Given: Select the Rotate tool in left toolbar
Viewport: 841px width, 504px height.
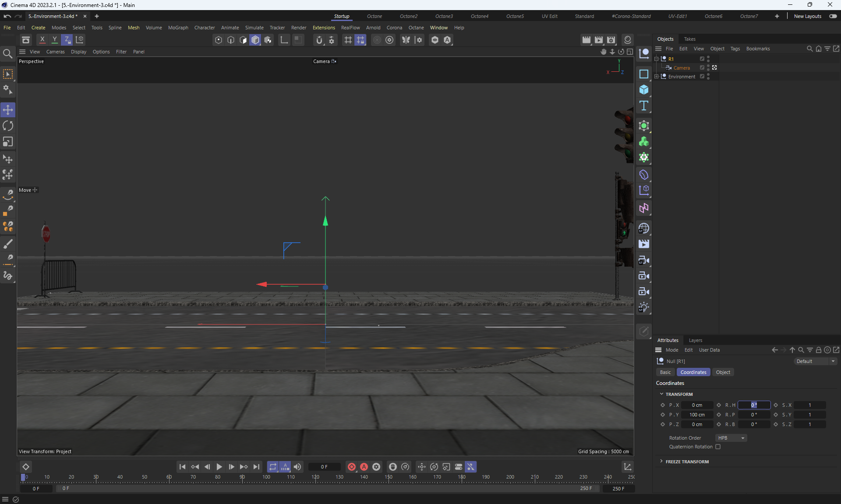Looking at the screenshot, I should (x=8, y=126).
